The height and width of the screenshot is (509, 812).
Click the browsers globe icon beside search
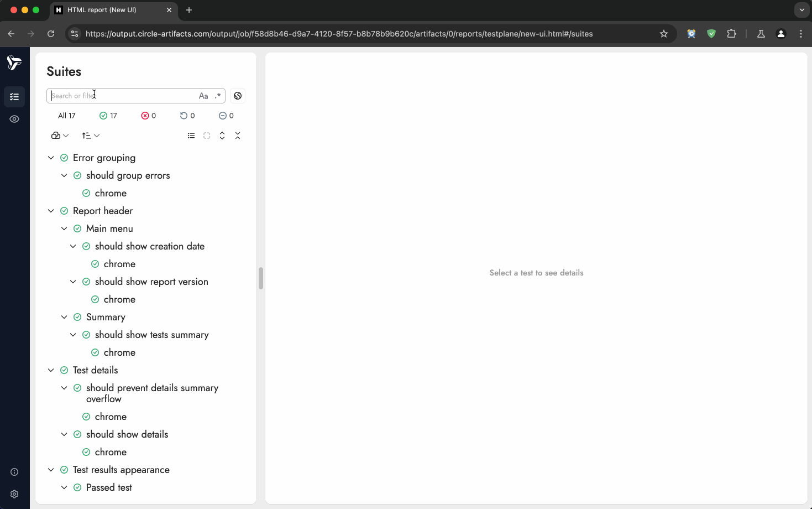[x=238, y=96]
